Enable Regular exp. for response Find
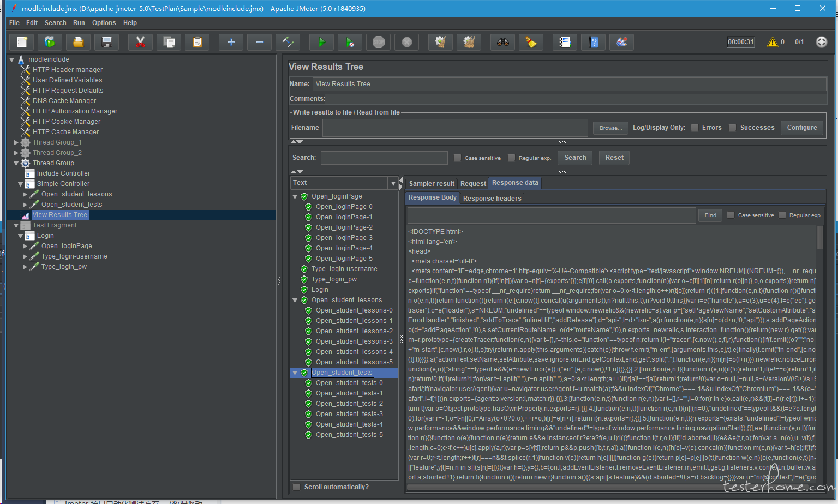The width and height of the screenshot is (838, 504). click(782, 215)
